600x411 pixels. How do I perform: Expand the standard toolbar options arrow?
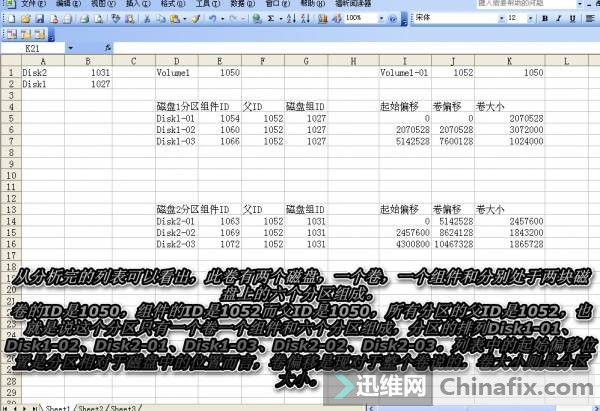404,19
